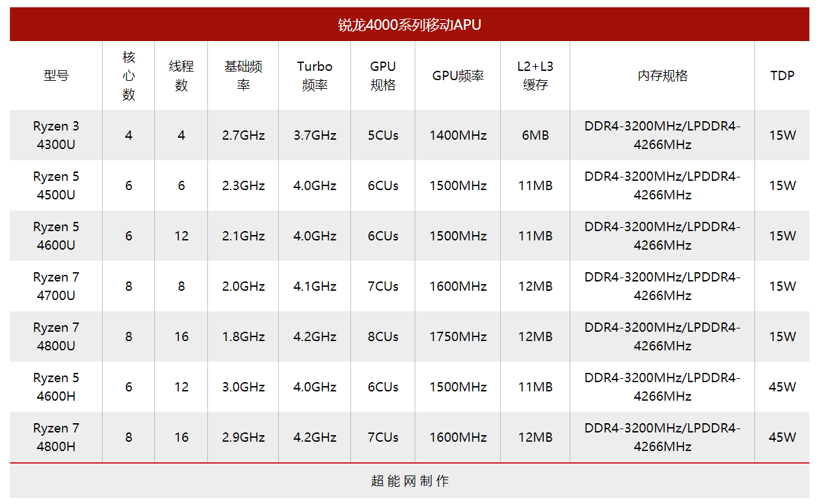Select the 1500MHz value in the 4500U row

tap(458, 185)
